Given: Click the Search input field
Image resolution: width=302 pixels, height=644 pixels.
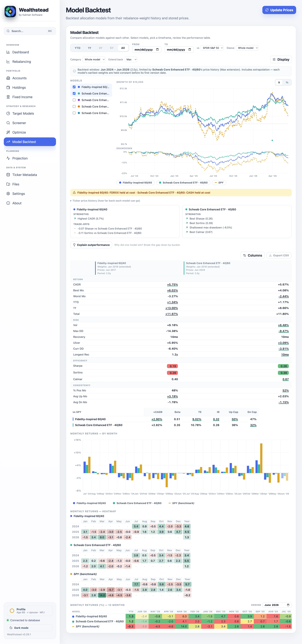Looking at the screenshot, I should pyautogui.click(x=30, y=31).
